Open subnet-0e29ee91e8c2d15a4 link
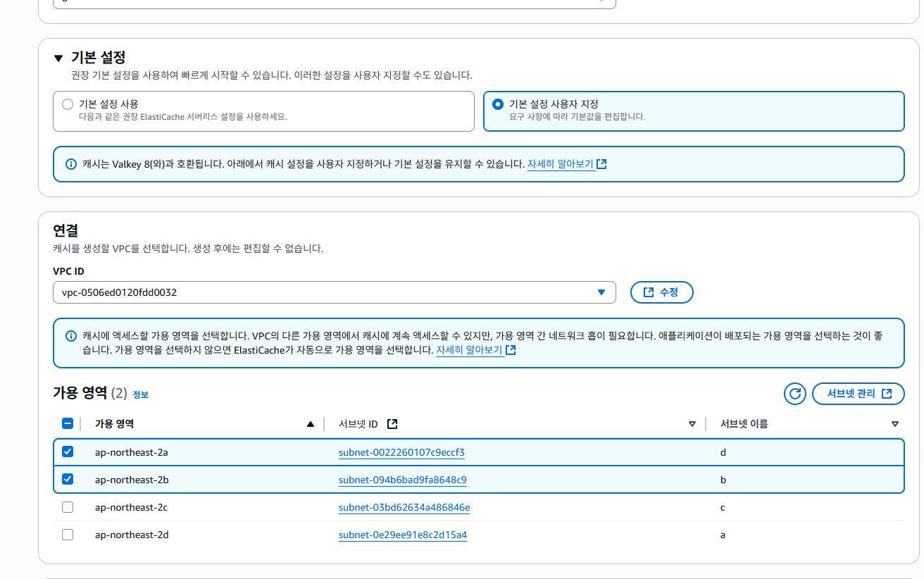Screen dimensions: 924x579 pyautogui.click(x=403, y=535)
